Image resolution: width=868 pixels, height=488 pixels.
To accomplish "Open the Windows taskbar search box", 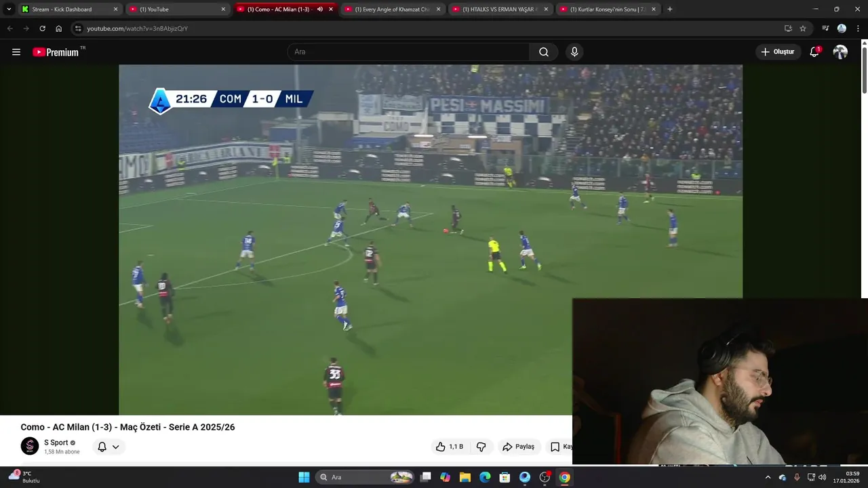I will (366, 477).
